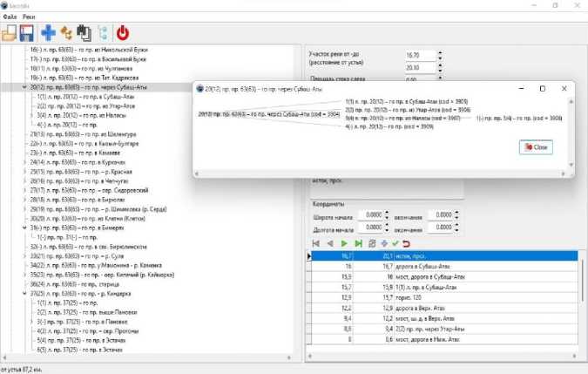Add a new item with the blue plus icon
588x374 pixels.
49,33
